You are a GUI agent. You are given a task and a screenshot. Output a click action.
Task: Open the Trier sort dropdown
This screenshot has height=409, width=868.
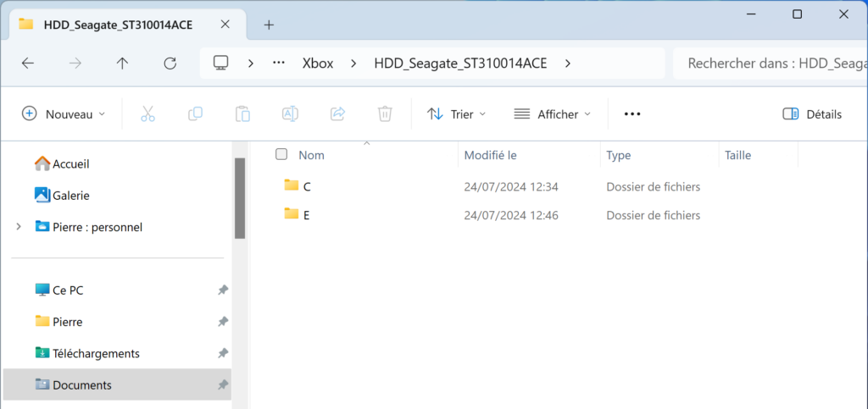tap(457, 113)
